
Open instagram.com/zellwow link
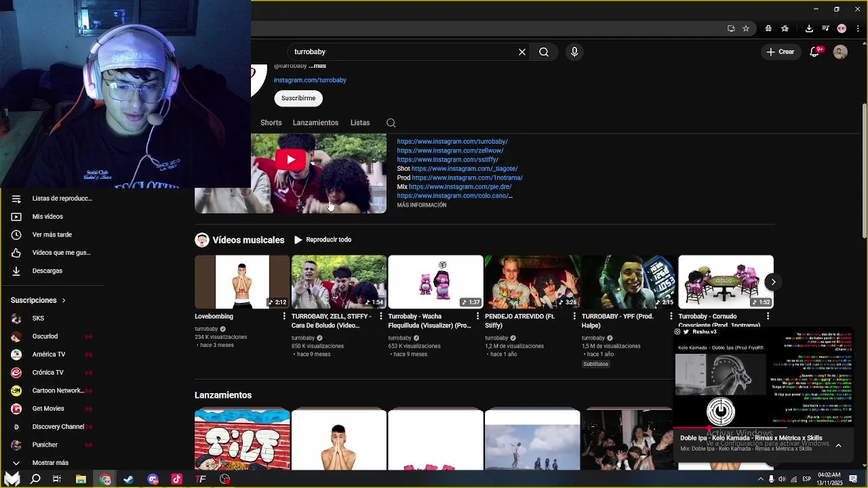(450, 150)
